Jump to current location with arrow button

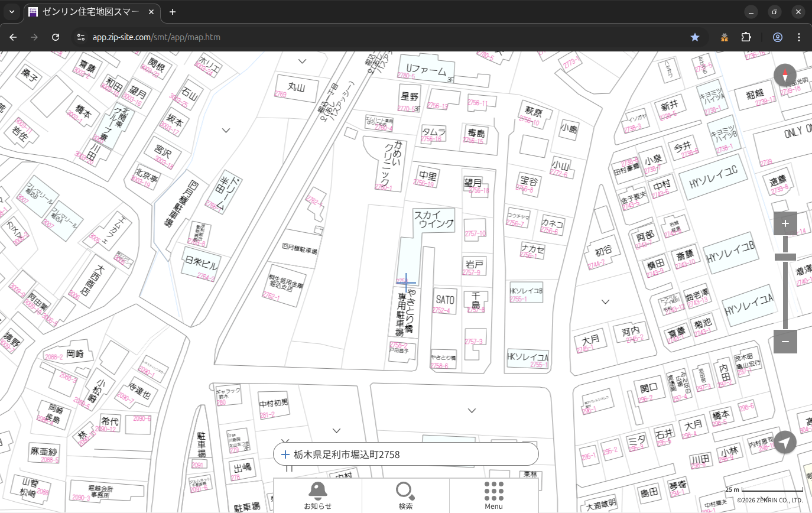[785, 442]
